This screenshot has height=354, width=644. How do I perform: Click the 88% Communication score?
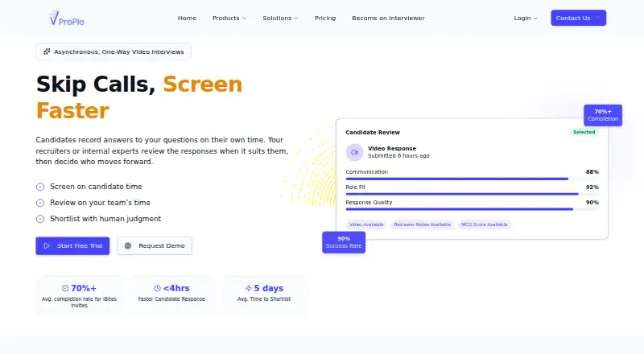click(592, 172)
